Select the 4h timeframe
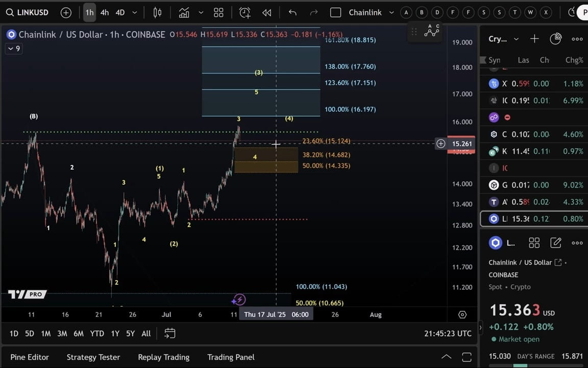588x368 pixels. tap(105, 12)
